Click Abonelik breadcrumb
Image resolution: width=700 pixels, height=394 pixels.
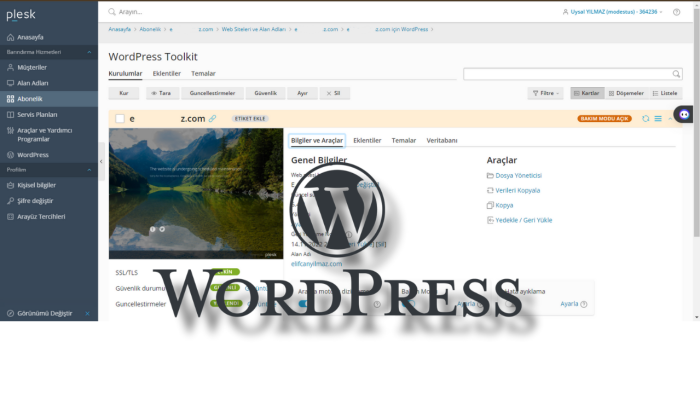(150, 29)
